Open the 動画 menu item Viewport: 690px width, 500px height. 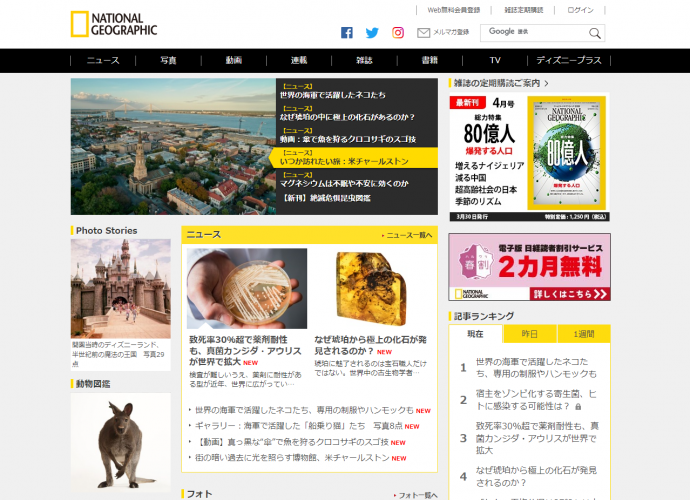[x=234, y=60]
